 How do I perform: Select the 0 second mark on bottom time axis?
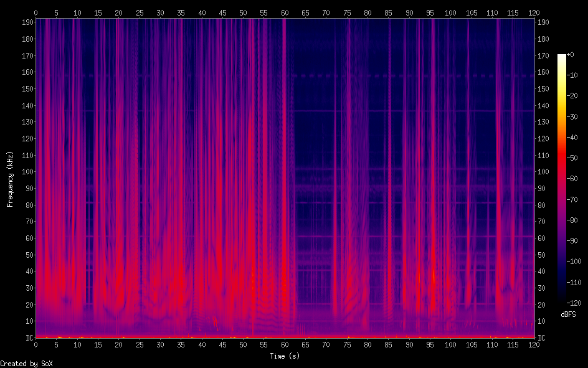tap(36, 344)
